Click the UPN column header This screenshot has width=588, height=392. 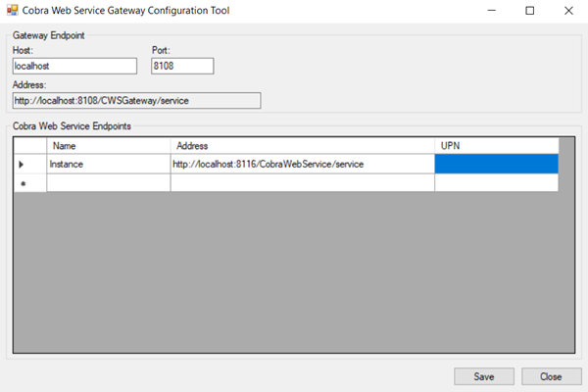tap(496, 145)
